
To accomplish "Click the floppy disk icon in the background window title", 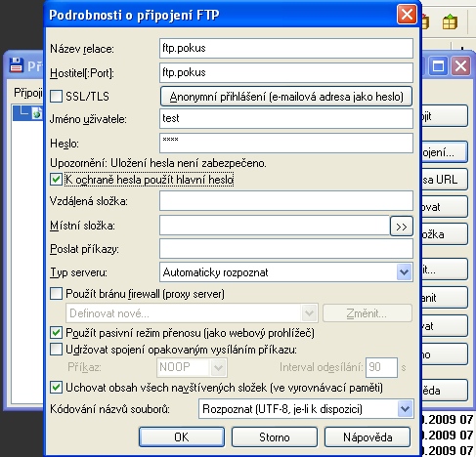I will (17, 64).
